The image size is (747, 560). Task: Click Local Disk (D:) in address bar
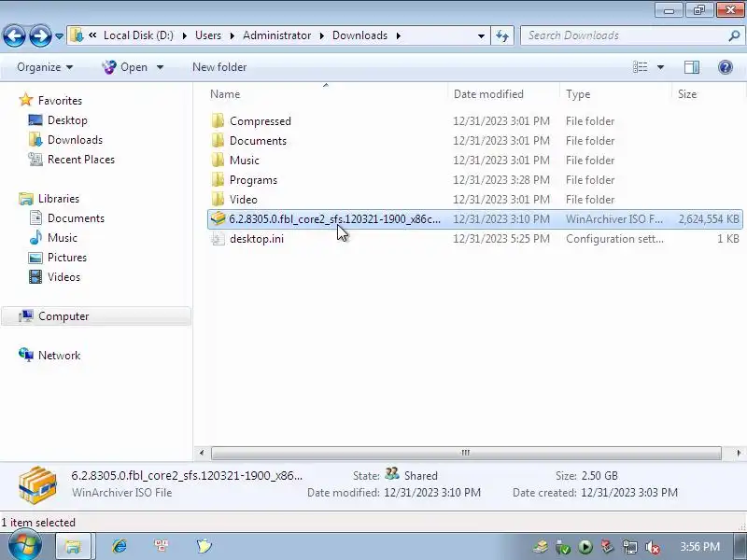click(x=138, y=35)
